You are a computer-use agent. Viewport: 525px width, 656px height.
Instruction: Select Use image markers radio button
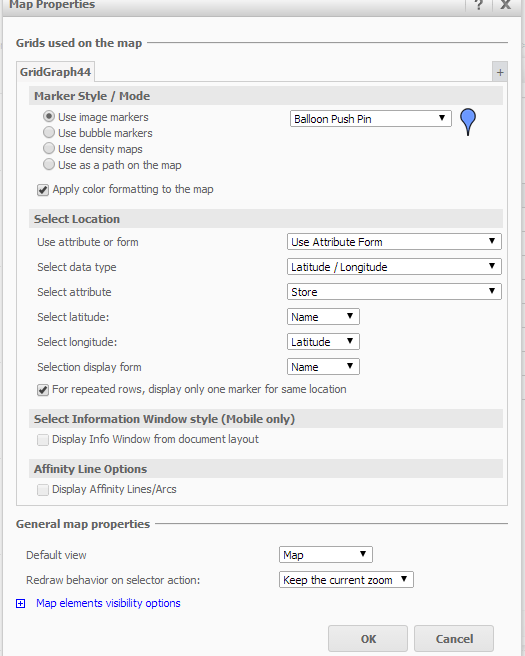pos(49,116)
